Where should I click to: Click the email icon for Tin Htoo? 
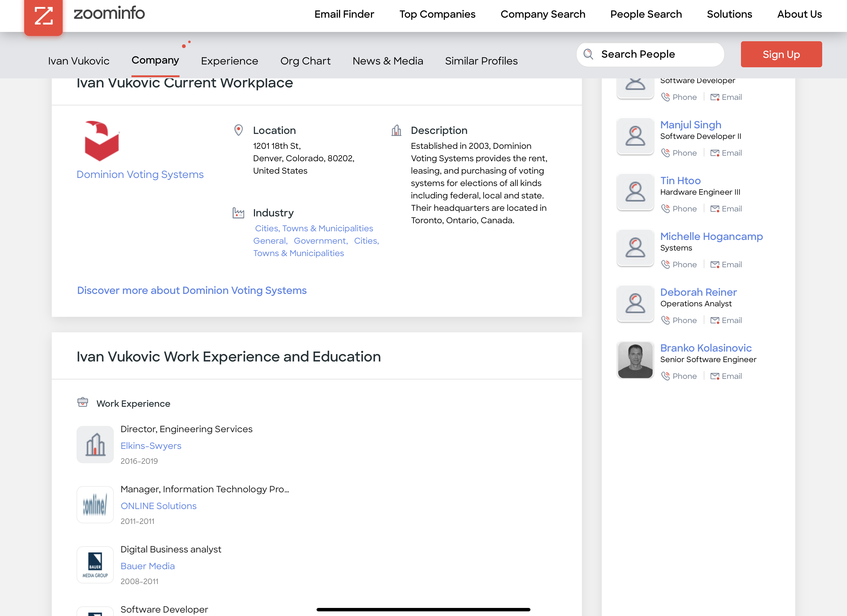[x=715, y=209]
